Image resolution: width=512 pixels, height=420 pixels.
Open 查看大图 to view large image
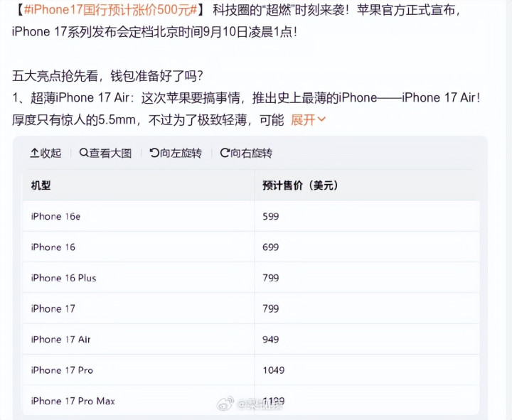[x=105, y=153]
